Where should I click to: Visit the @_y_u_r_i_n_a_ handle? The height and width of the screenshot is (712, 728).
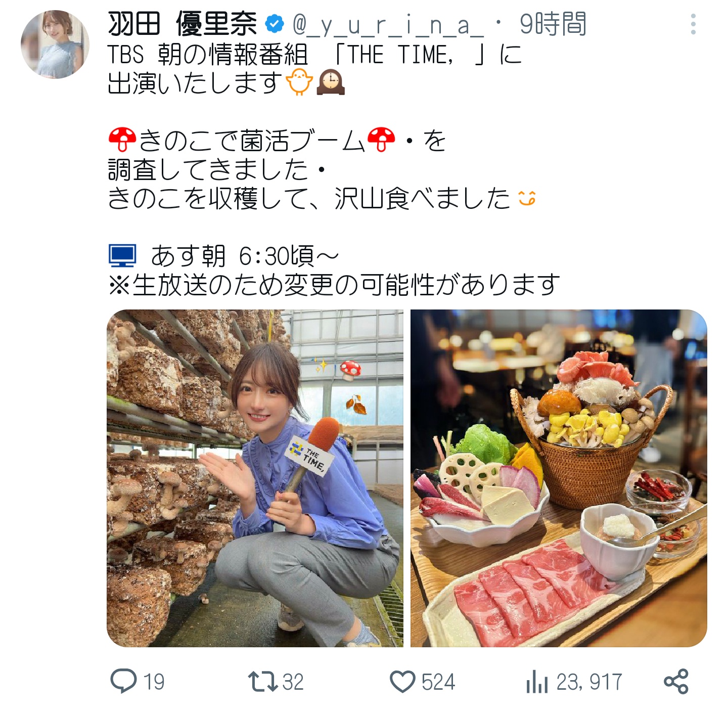click(388, 25)
